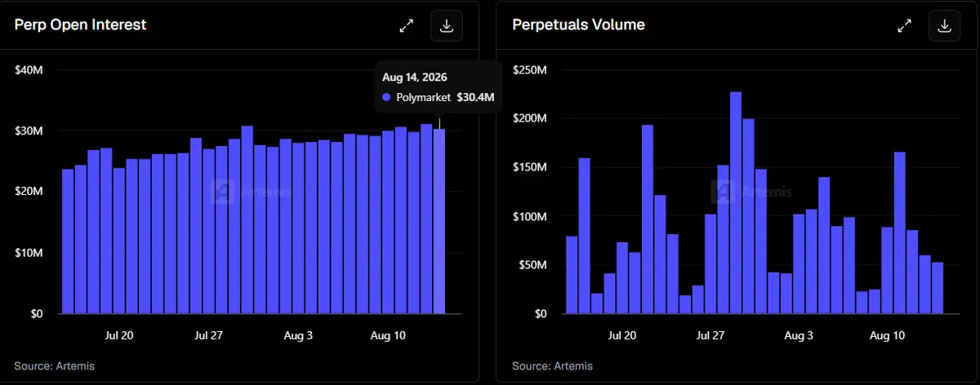Click the highlighted Aug 14 bar in Perp Open Interest
Image resolution: width=980 pixels, height=385 pixels.
coord(439,221)
